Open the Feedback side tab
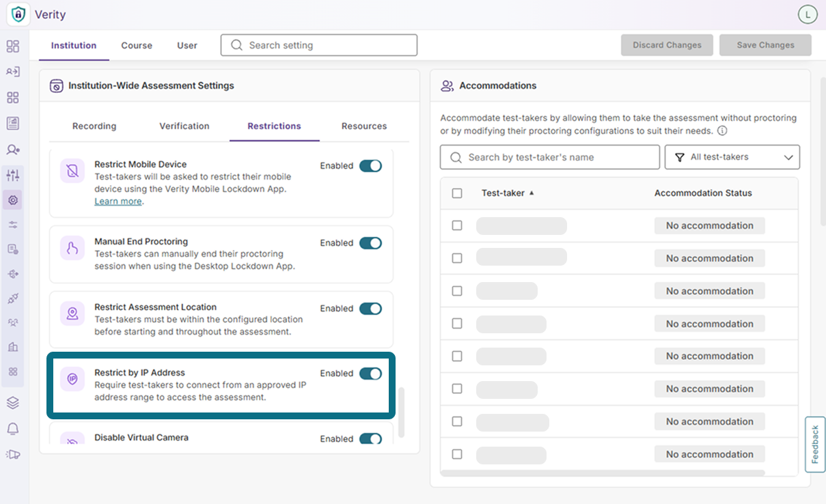 pos(815,445)
